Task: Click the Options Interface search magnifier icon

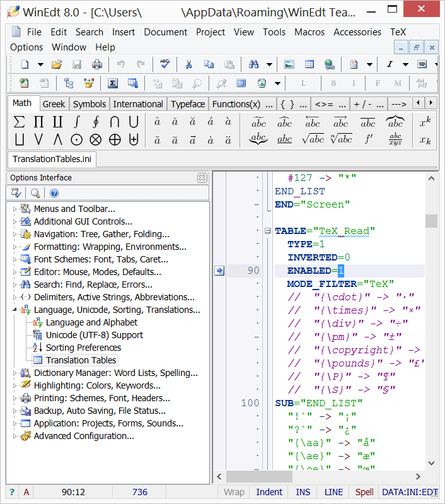Action: point(35,193)
